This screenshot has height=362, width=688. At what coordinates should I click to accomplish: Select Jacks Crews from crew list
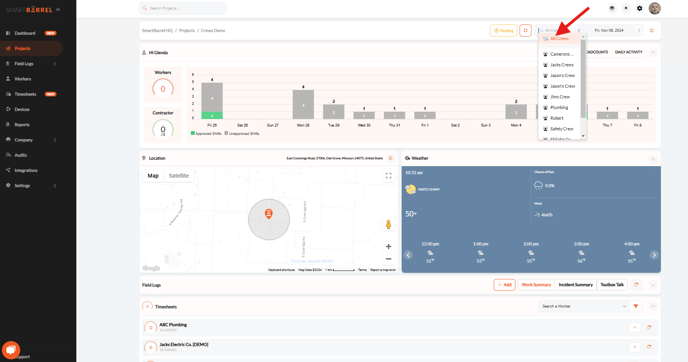coord(561,65)
